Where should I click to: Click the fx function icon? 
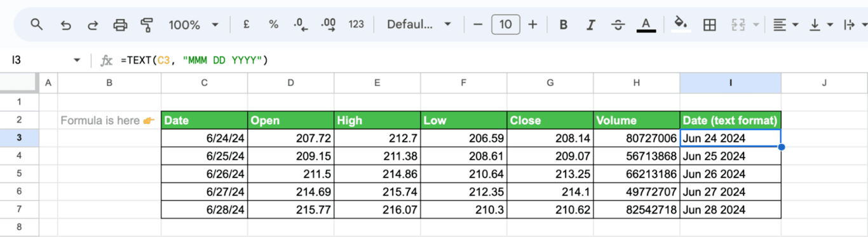click(x=106, y=60)
